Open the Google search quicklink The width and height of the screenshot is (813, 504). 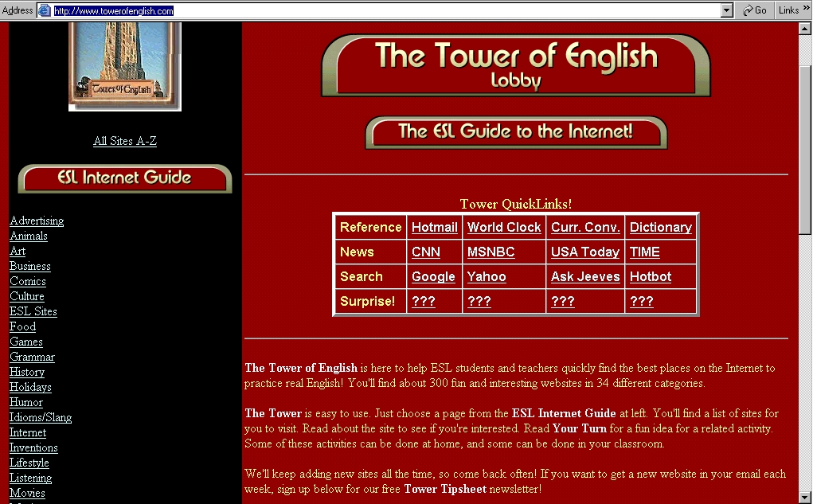tap(433, 276)
